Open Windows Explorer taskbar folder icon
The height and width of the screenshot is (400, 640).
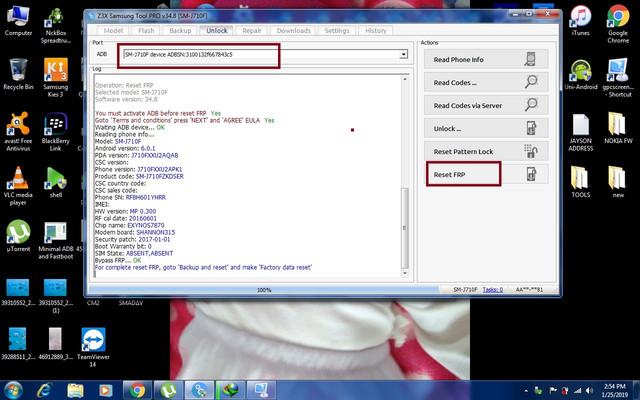(75, 390)
